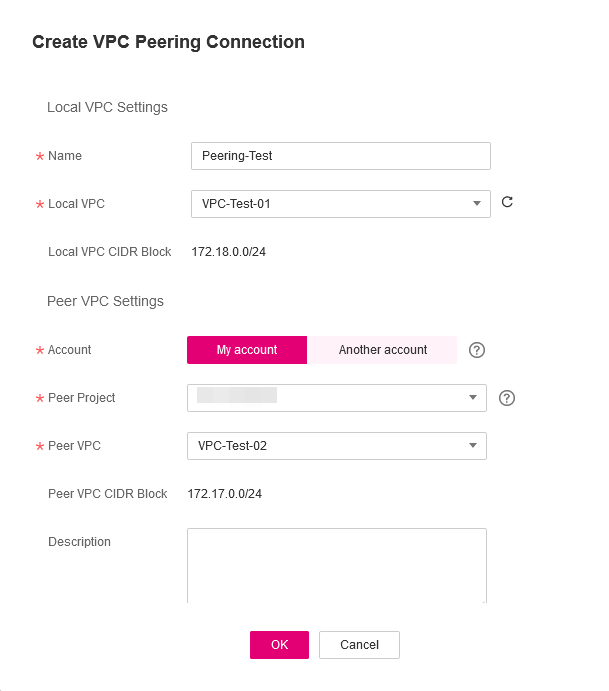Expand Local VPC dropdown arrow
Viewport: 609px width, 691px height.
click(477, 204)
